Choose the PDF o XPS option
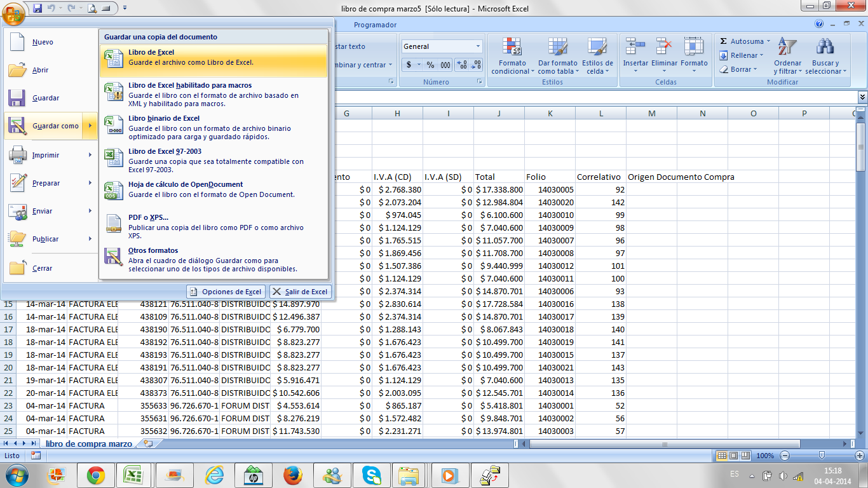 tap(214, 226)
